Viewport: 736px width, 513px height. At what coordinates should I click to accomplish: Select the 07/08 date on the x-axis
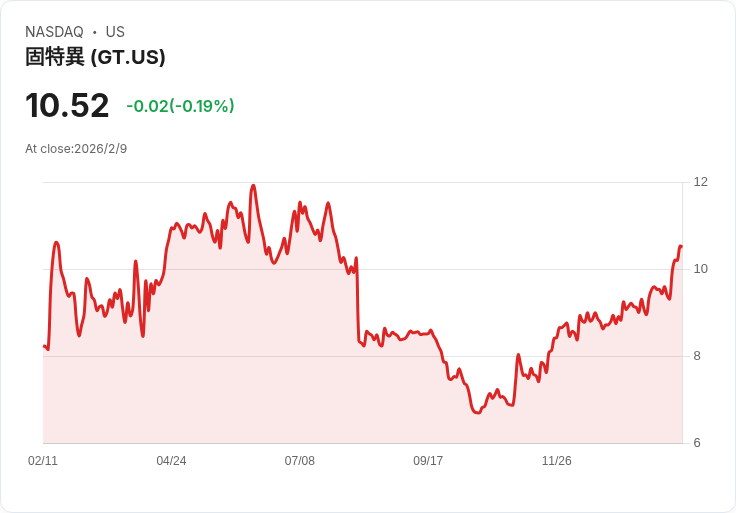click(x=299, y=461)
